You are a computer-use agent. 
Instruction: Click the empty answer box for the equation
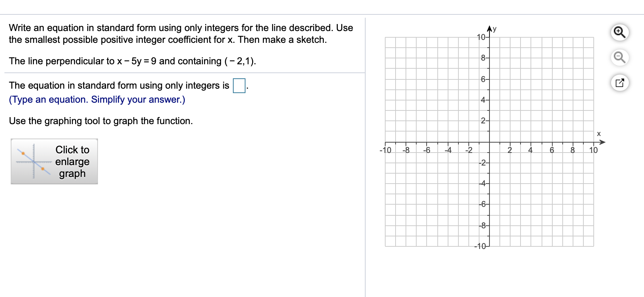(238, 86)
